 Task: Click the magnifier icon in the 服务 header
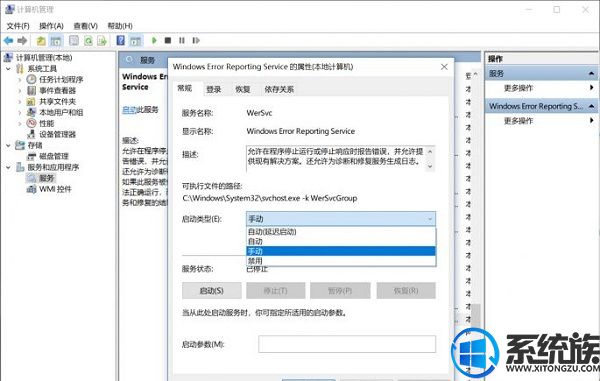pyautogui.click(x=130, y=60)
